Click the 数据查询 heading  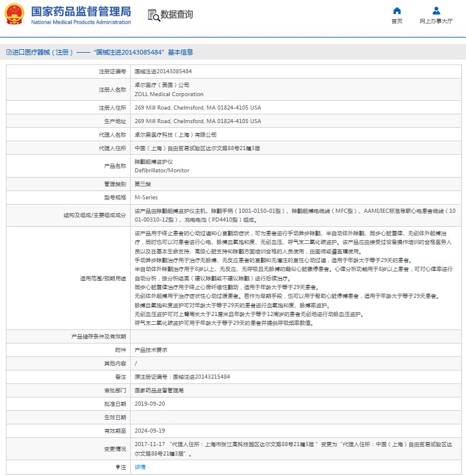[x=176, y=14]
